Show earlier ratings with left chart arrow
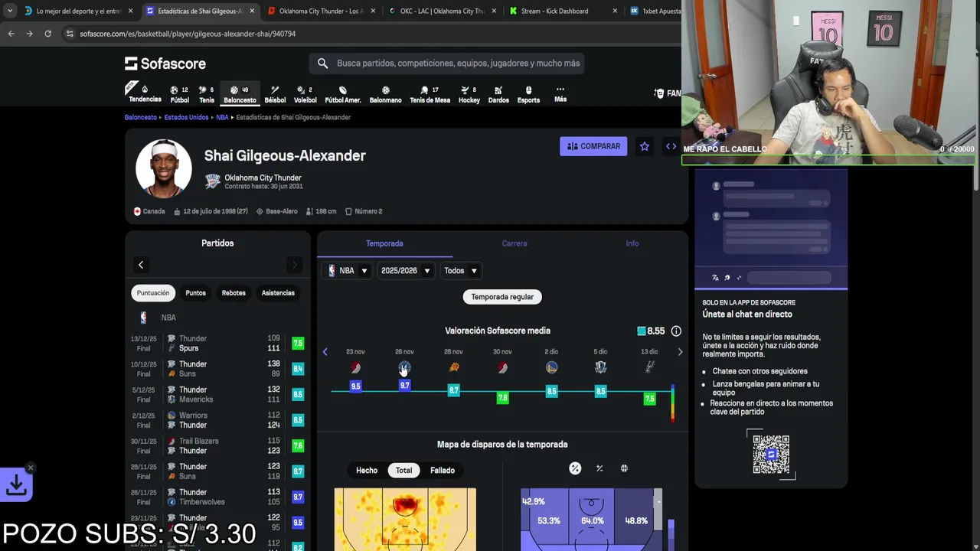 click(325, 352)
